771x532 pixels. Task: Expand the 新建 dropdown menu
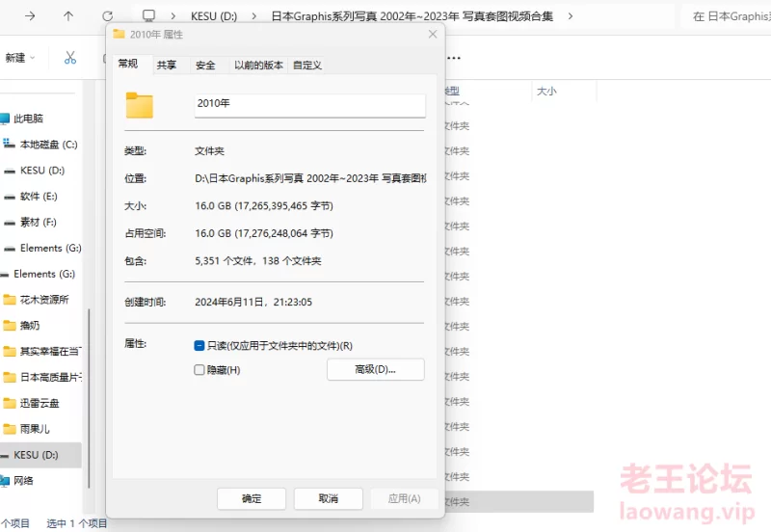(20, 58)
